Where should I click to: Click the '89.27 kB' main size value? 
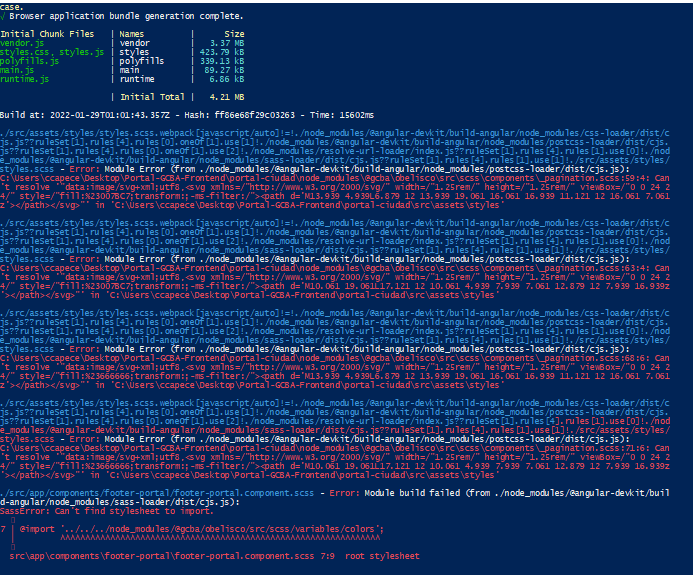(224, 70)
